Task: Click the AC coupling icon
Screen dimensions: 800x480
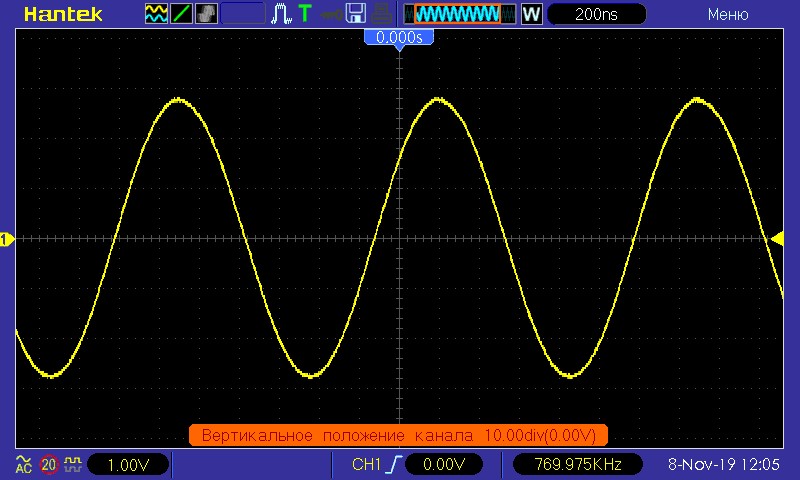Action: pos(23,464)
